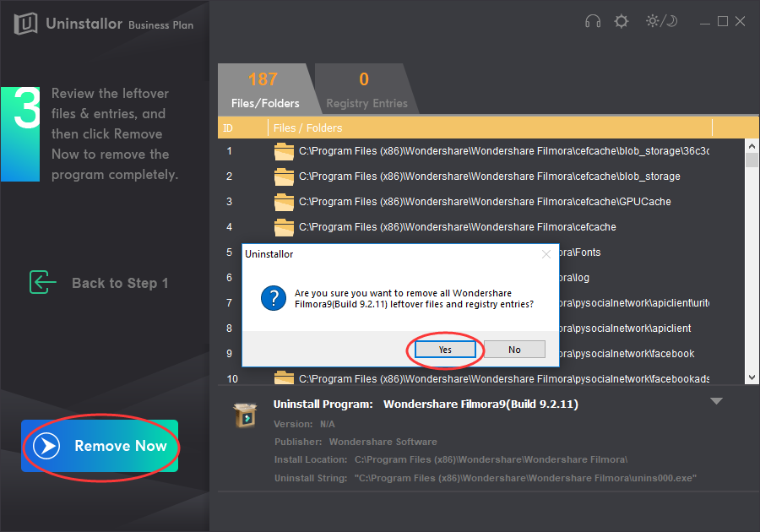Open the Registry Entries tab
The image size is (760, 532).
point(366,89)
